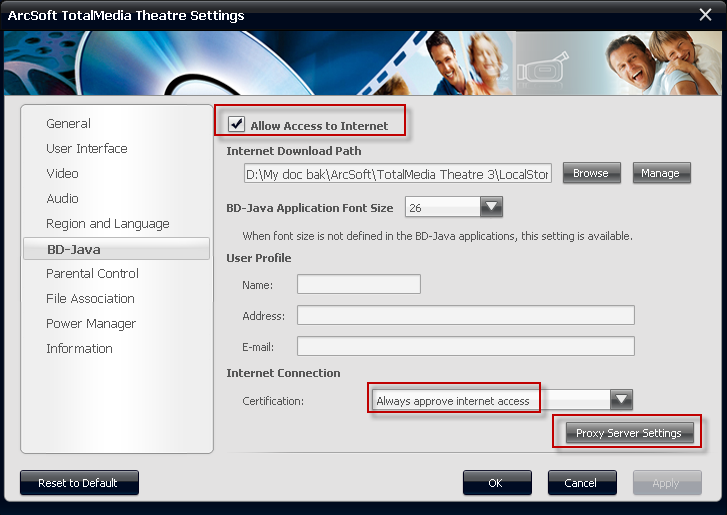
Task: Switch to Audio settings
Action: point(62,198)
